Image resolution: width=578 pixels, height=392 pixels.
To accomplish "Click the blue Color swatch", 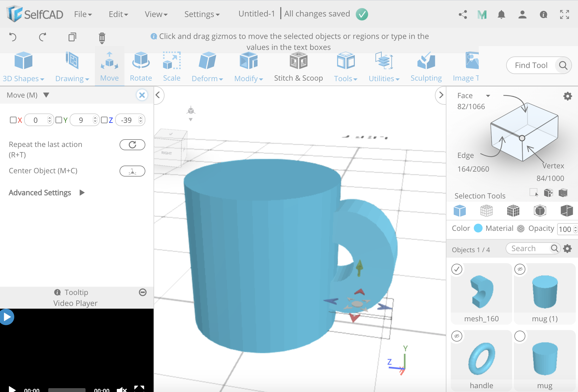I will click(x=478, y=228).
